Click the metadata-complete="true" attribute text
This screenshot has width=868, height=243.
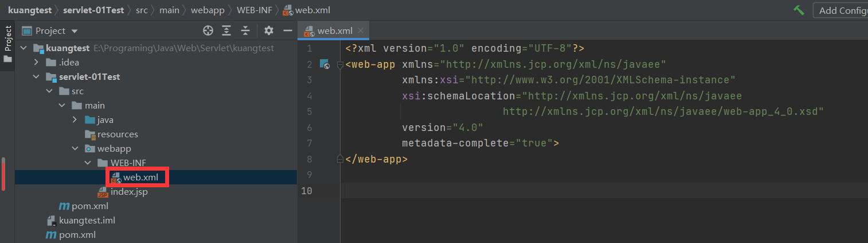coord(477,143)
